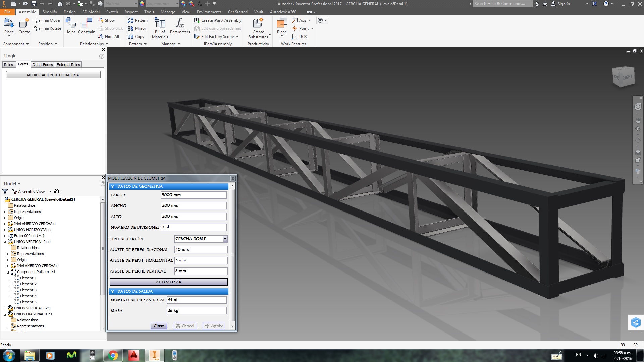This screenshot has height=362, width=644.
Task: Toggle visibility with the Show button
Action: (x=107, y=20)
